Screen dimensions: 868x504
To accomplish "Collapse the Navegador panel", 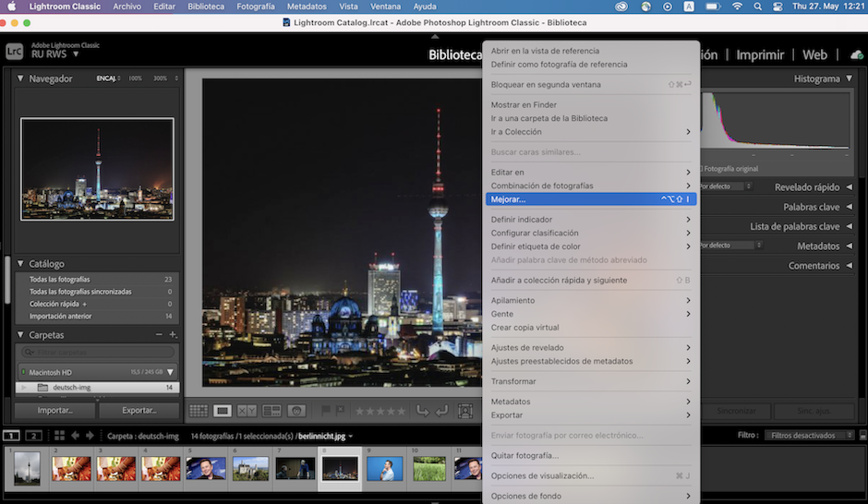I will pyautogui.click(x=21, y=79).
